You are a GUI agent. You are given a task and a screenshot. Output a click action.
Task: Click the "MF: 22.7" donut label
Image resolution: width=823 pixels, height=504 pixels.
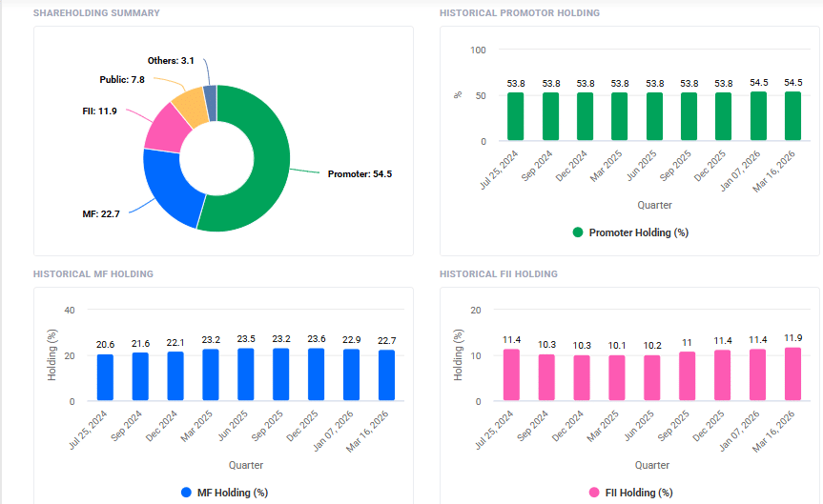pyautogui.click(x=100, y=213)
